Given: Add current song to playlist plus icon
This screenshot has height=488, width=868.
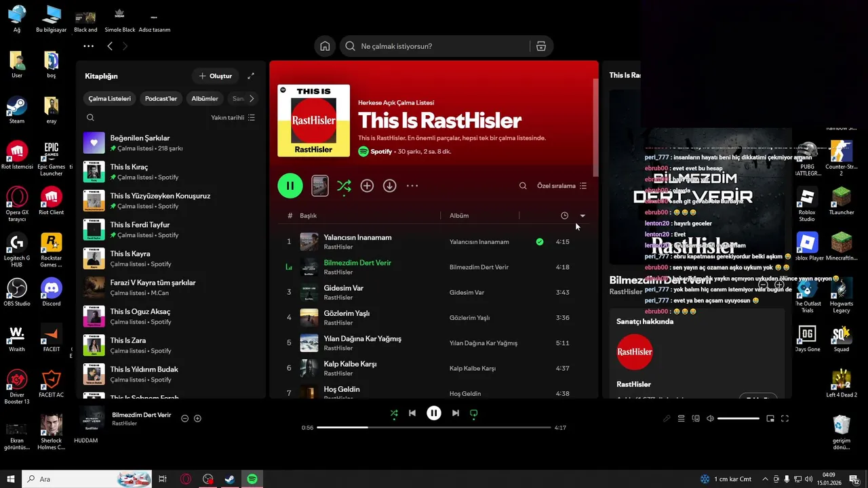Looking at the screenshot, I should pyautogui.click(x=197, y=418).
